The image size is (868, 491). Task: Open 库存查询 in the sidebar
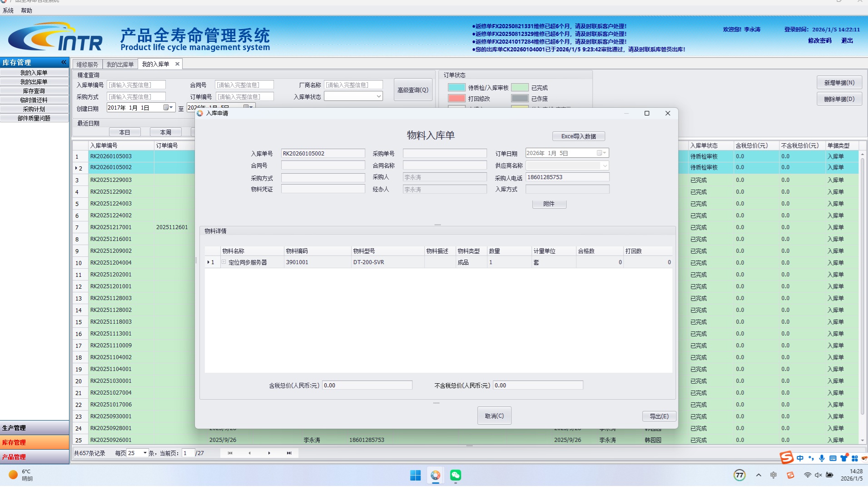pyautogui.click(x=34, y=91)
